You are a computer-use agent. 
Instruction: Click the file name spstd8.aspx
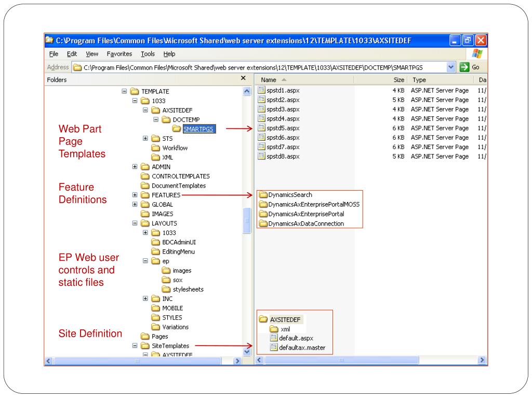pyautogui.click(x=283, y=156)
